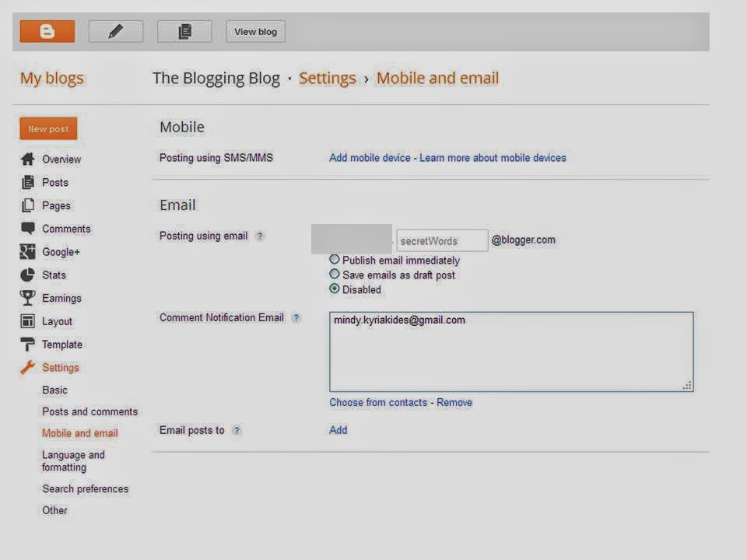Open the posts list document icon
The width and height of the screenshot is (747, 560).
click(x=185, y=31)
